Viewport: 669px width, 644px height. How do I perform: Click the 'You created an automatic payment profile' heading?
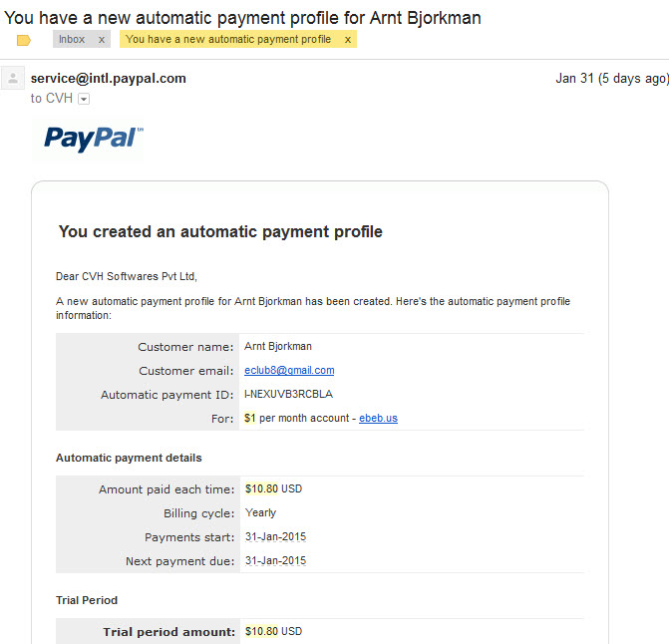pos(220,232)
